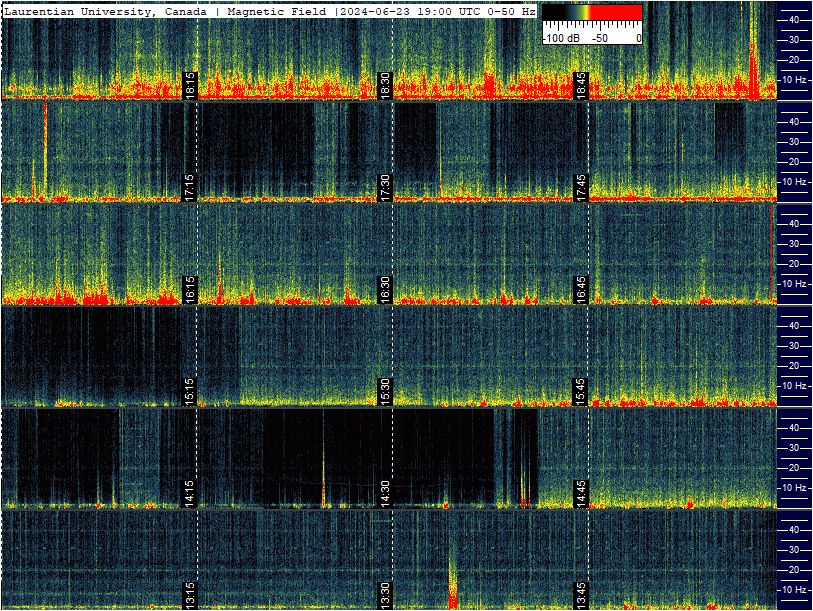Screen dimensions: 813x611
Task: Click the 16:15 time marker label
Action: tap(189, 289)
